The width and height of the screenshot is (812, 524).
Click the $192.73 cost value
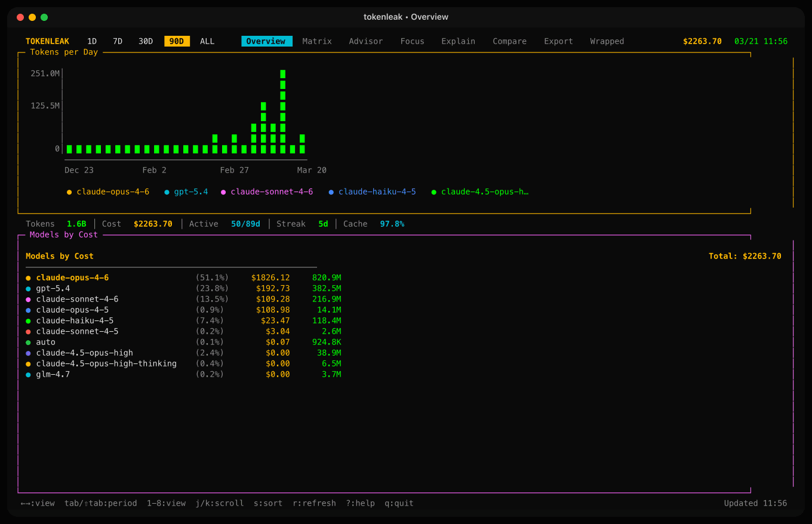[x=273, y=288]
